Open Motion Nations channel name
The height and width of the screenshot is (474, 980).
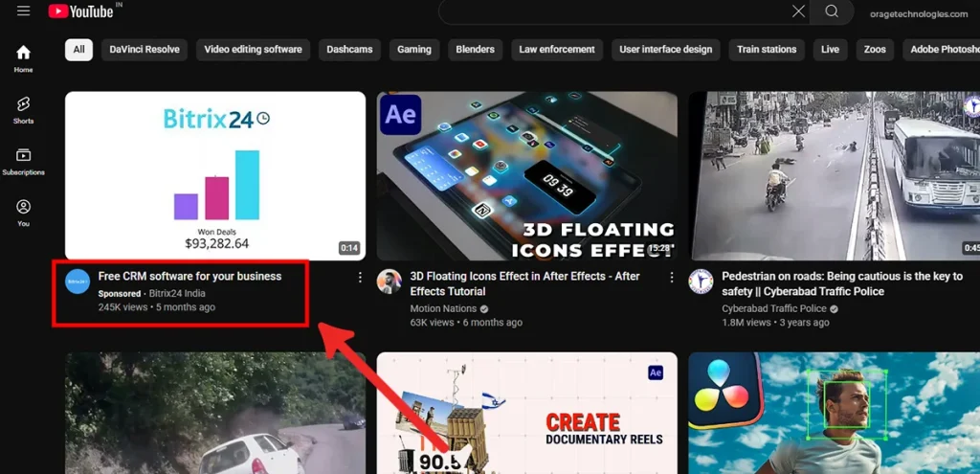click(443, 308)
